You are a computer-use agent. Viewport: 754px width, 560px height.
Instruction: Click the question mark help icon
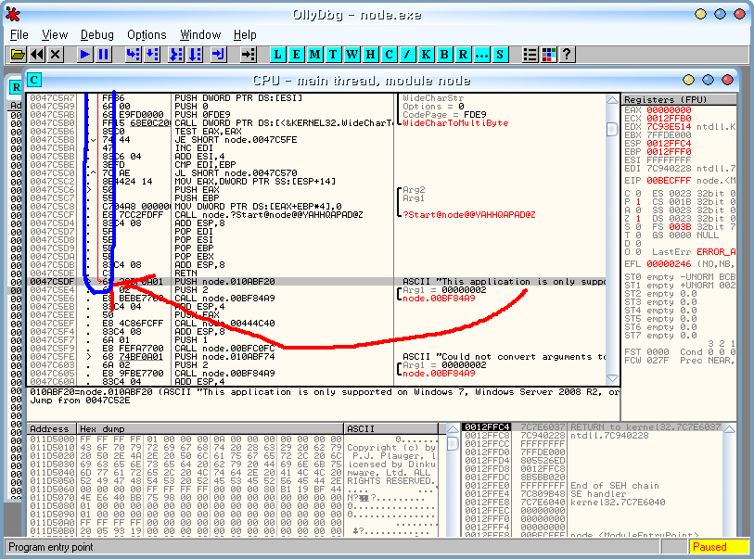tap(567, 55)
